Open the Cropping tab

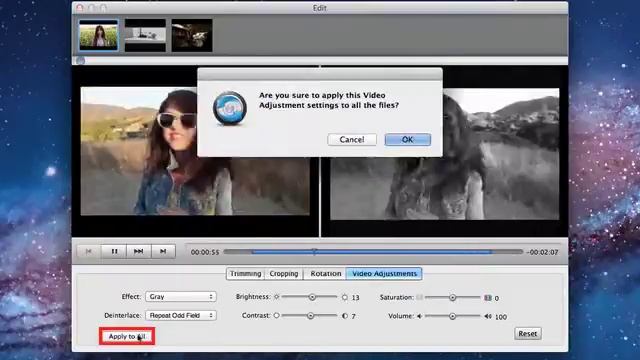tap(284, 273)
